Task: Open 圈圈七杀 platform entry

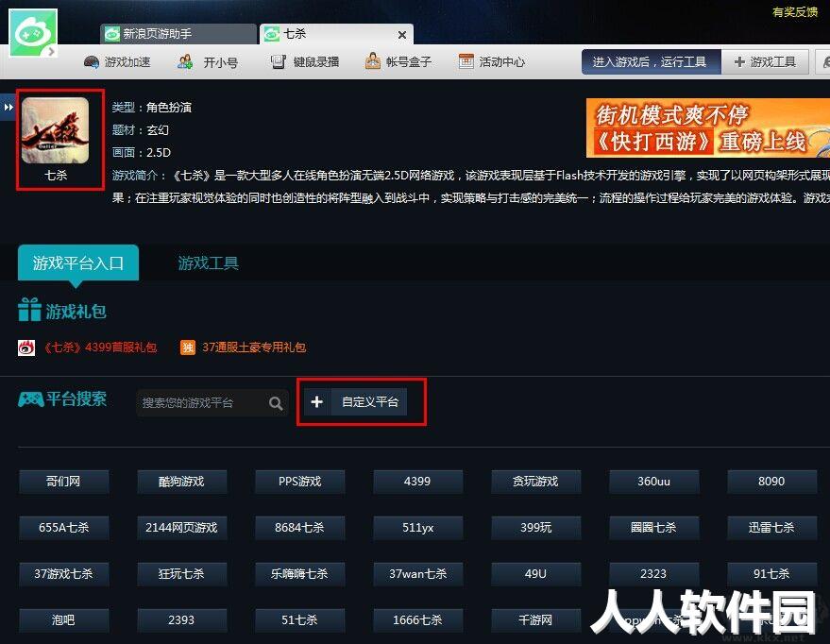Action: coord(653,528)
